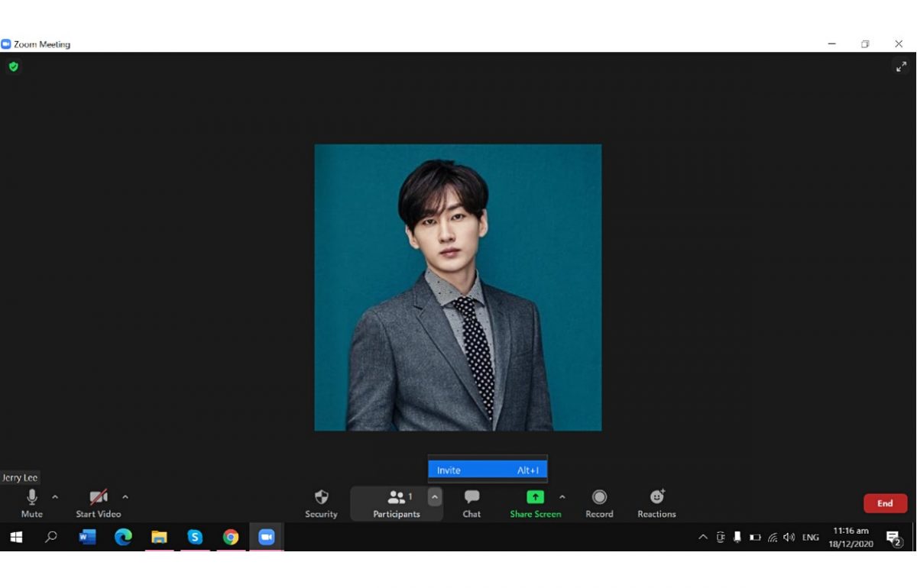Click the red End meeting button
The height and width of the screenshot is (588, 917).
[885, 503]
